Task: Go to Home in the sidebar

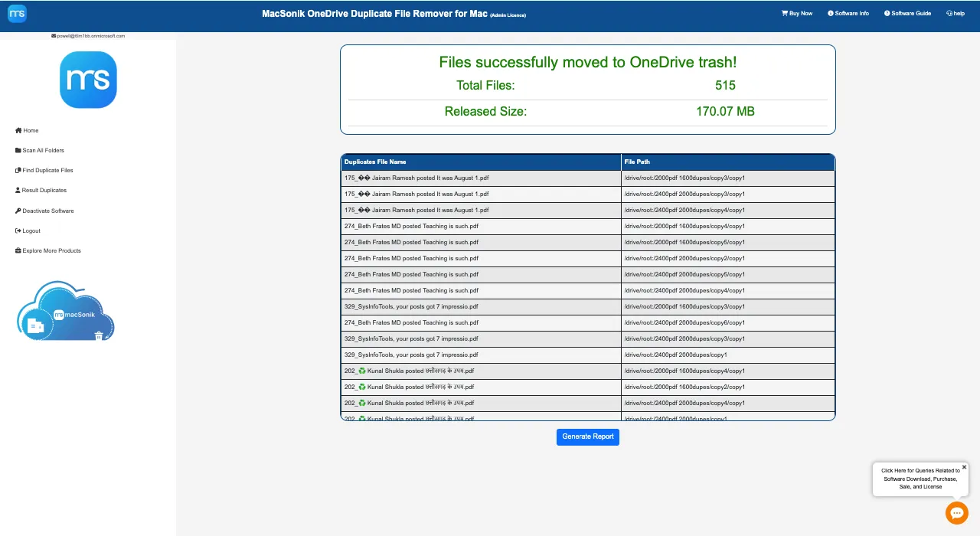Action: 27,130
